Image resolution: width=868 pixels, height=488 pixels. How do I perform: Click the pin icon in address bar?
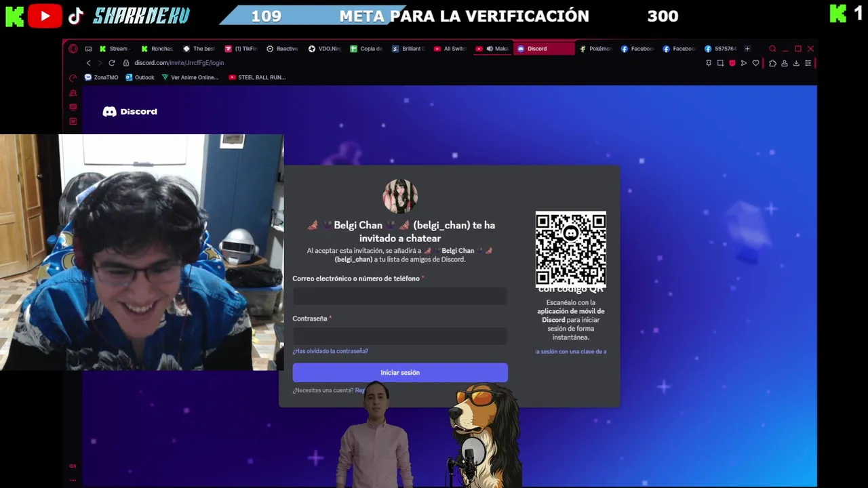pos(709,63)
